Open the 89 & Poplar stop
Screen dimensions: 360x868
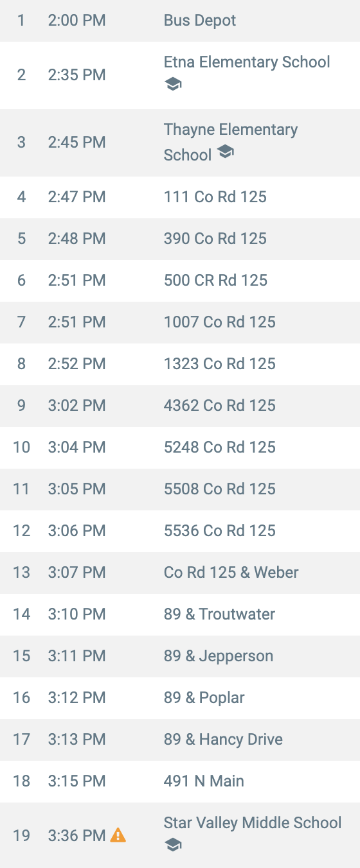tap(180, 698)
